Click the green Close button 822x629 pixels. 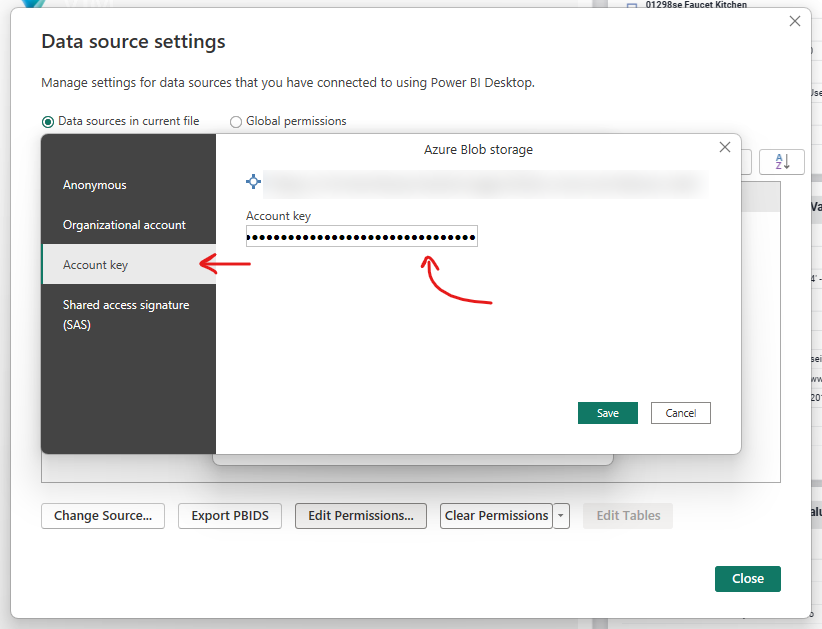click(747, 579)
